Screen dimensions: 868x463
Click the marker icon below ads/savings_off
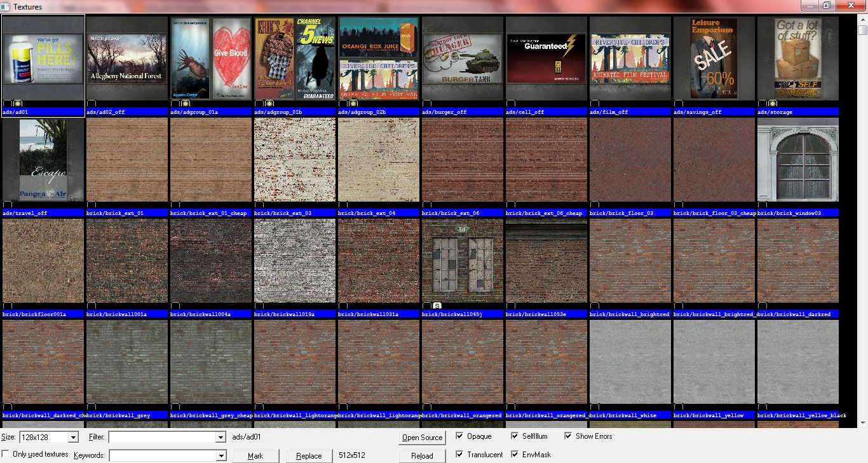point(679,103)
